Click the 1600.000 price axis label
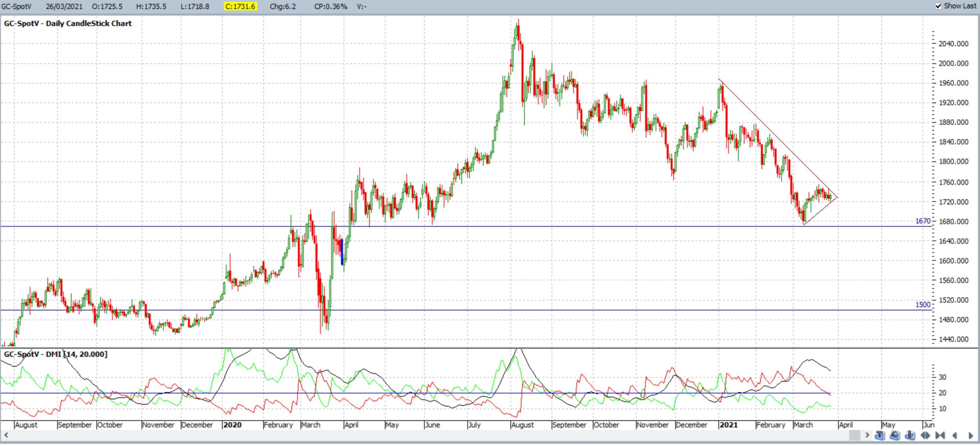Viewport: 980px width, 446px height. [953, 261]
